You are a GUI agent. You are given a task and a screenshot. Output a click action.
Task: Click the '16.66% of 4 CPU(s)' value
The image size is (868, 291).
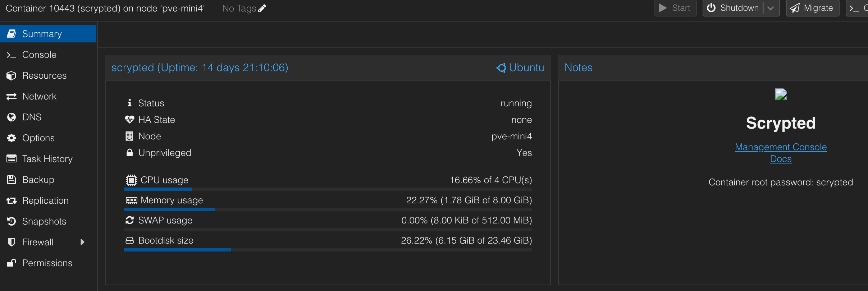[491, 180]
